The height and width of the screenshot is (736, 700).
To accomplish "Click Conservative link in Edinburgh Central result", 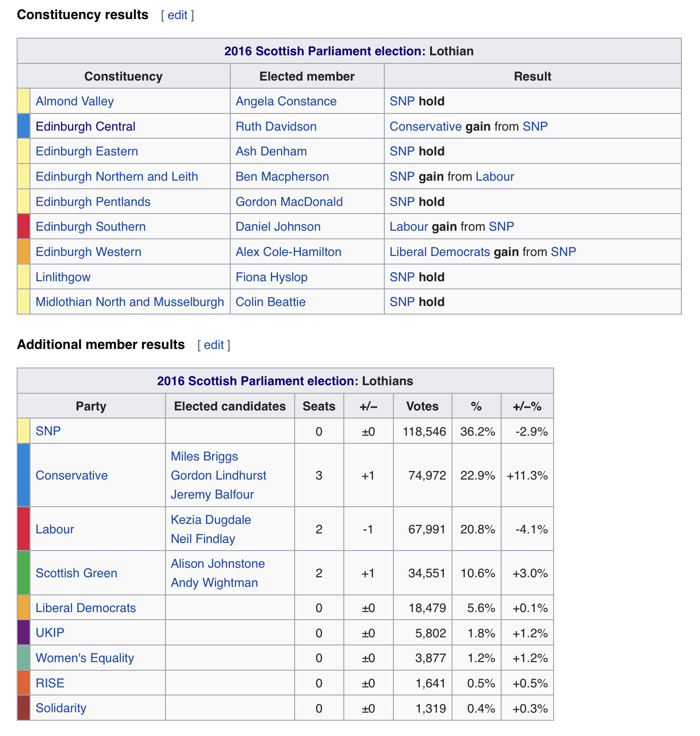I will 425,126.
